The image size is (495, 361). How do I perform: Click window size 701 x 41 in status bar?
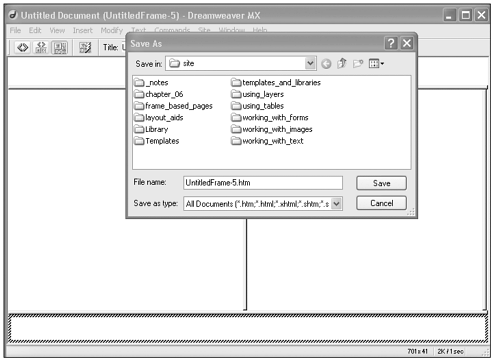417,351
